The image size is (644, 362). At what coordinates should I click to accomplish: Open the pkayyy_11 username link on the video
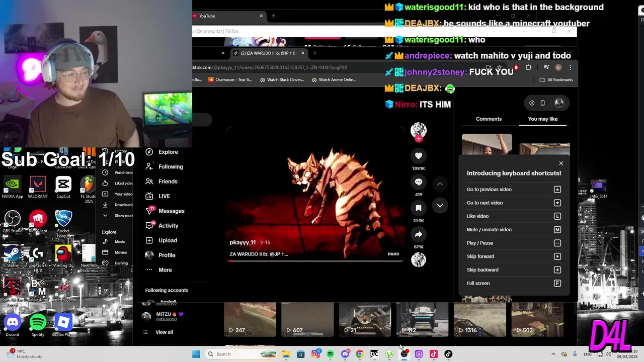[243, 242]
